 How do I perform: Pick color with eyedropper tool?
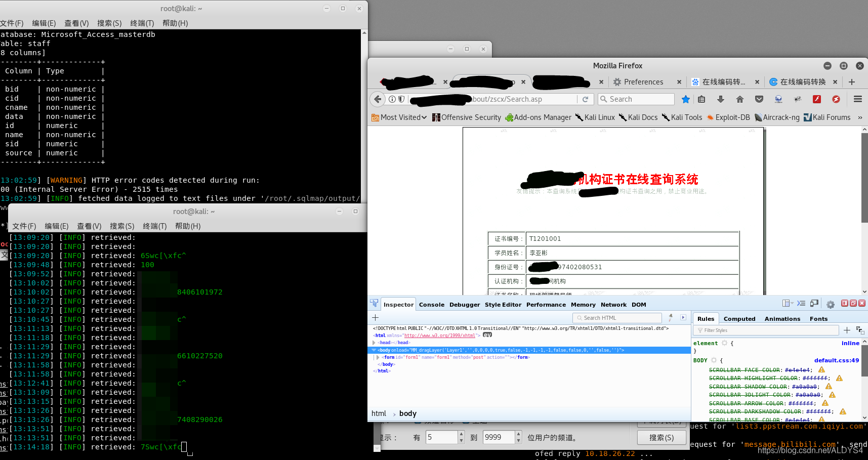(x=671, y=317)
